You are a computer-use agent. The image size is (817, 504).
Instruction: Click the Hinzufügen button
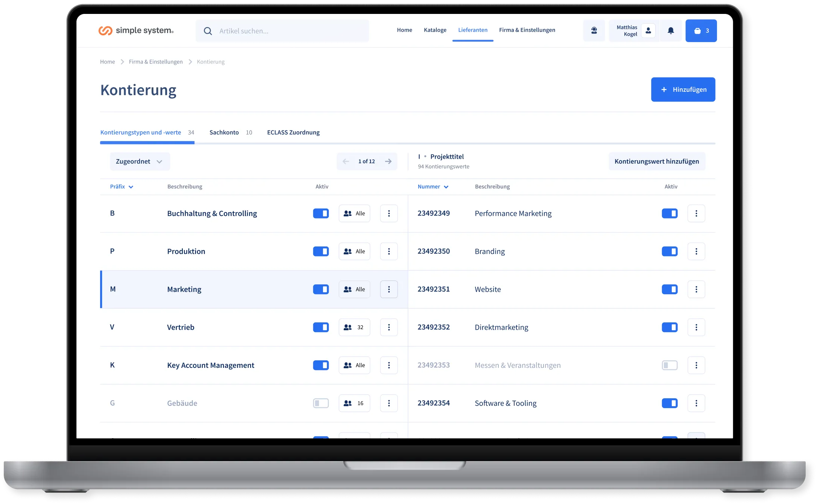pos(683,90)
